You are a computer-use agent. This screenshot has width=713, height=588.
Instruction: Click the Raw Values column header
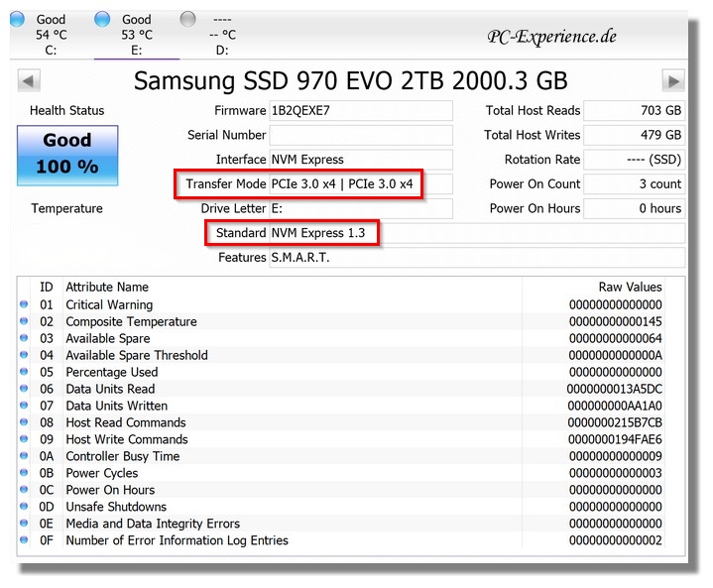pyautogui.click(x=630, y=287)
